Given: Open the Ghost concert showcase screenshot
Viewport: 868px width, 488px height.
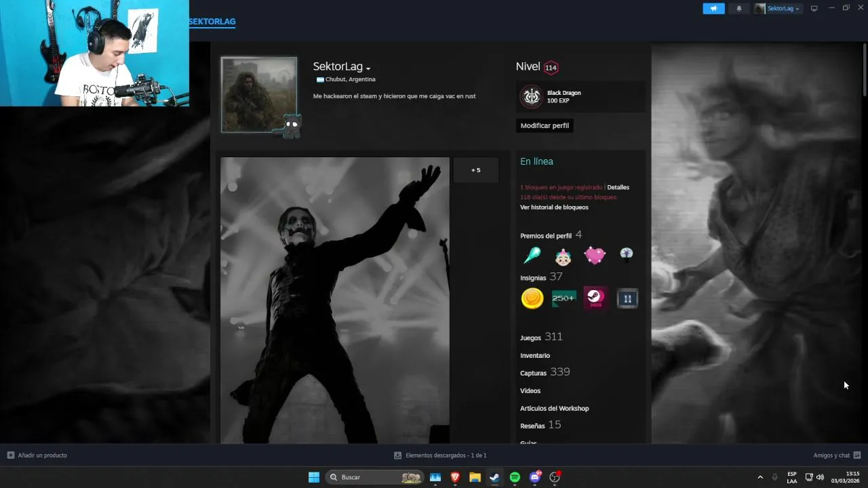Looking at the screenshot, I should click(335, 300).
